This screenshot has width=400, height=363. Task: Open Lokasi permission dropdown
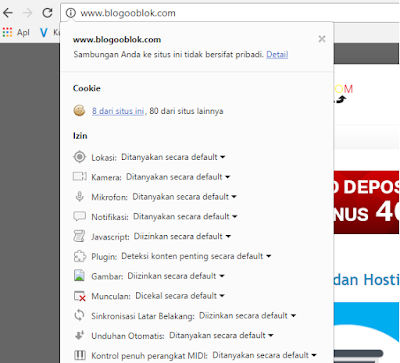[173, 157]
